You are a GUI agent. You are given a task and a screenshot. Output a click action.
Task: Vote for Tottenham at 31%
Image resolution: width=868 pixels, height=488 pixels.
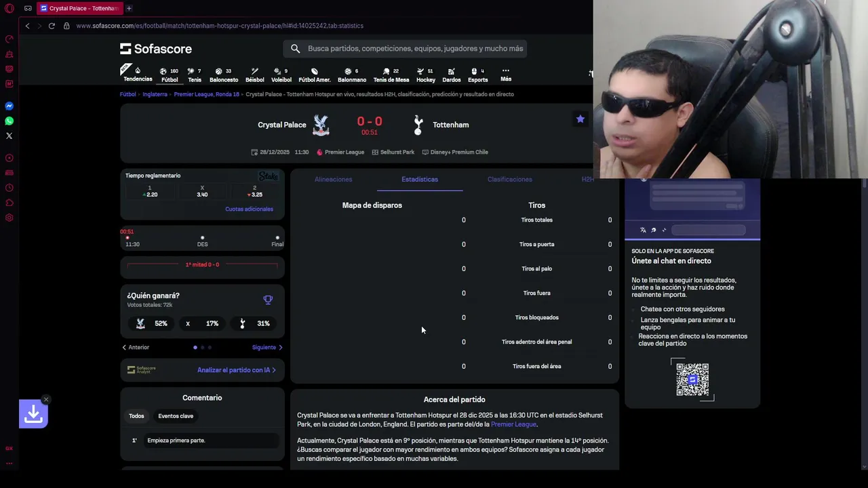[x=255, y=323]
